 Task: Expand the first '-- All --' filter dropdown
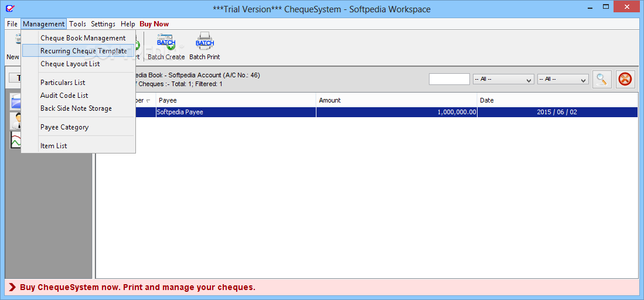pos(503,79)
